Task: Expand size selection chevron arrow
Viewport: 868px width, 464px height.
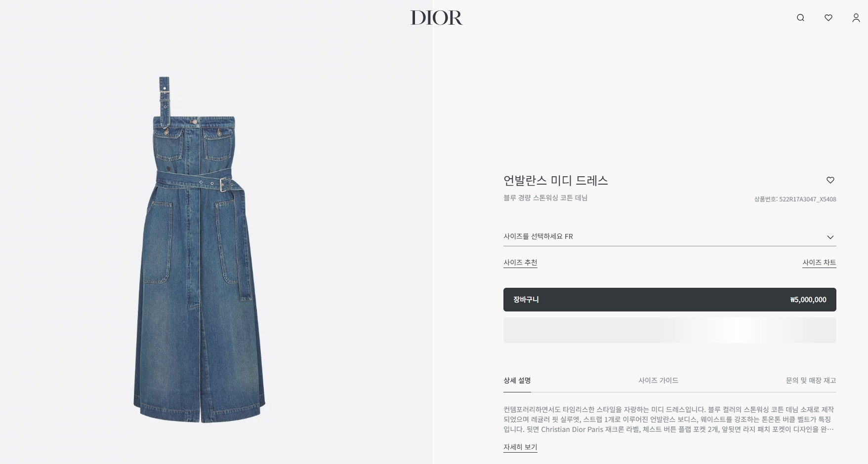Action: pos(830,237)
